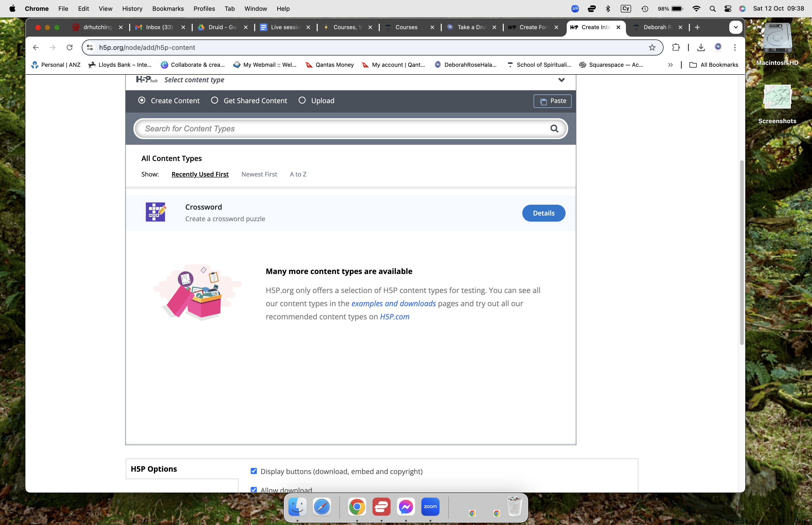Viewport: 812px width, 525px height.
Task: Open Chrome extensions puzzle icon
Action: pos(676,47)
